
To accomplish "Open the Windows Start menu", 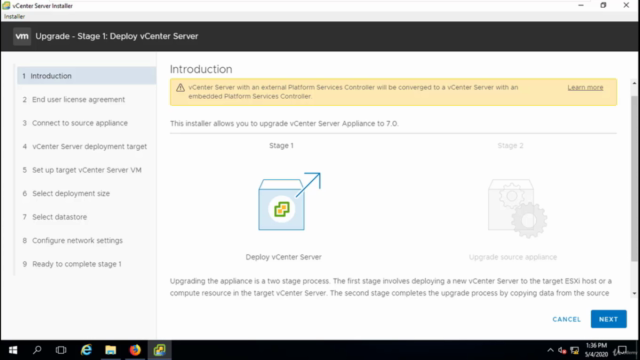I will (x=13, y=350).
